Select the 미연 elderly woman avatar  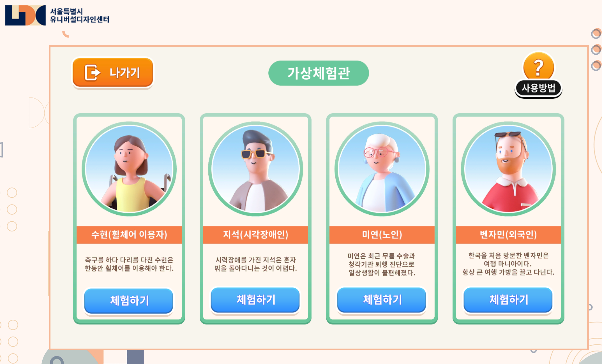coord(382,169)
